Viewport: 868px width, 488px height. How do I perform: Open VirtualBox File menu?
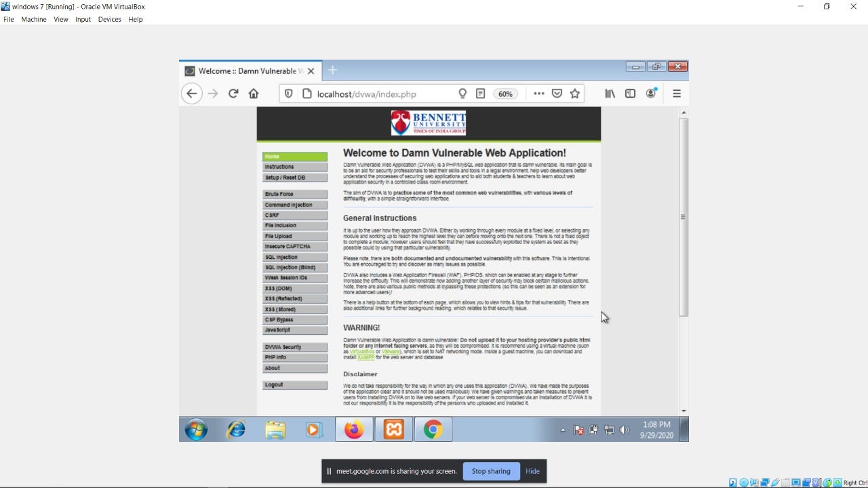(x=9, y=20)
